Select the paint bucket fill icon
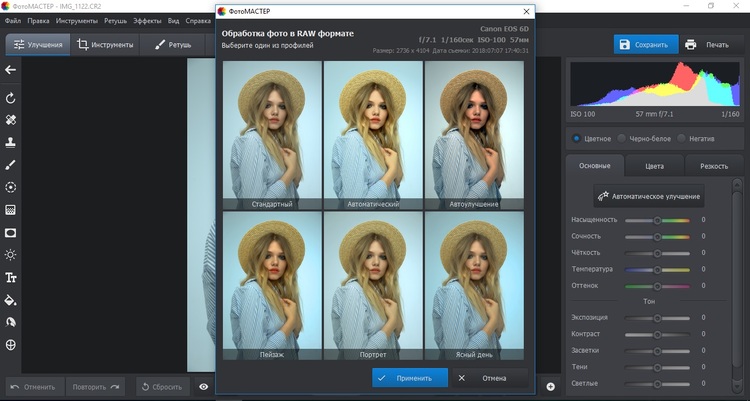The height and width of the screenshot is (401, 750). (11, 299)
